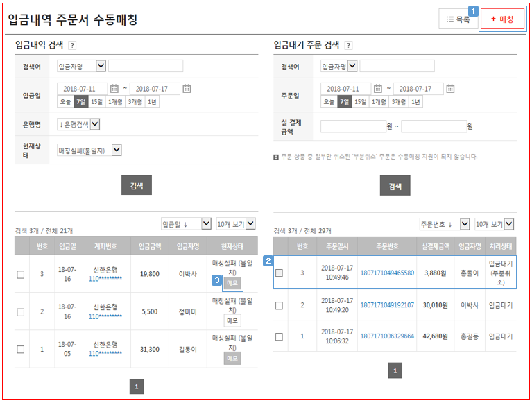This screenshot has width=532, height=403.
Task: Click 주문일 end date field
Action: [418, 89]
